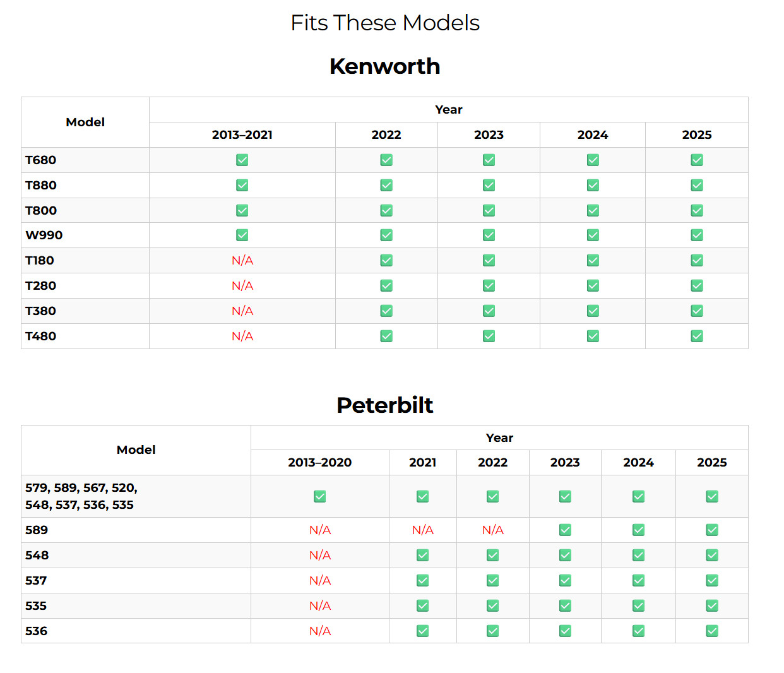784x673 pixels.
Task: Click Peterbilt 537 row 2024 checkmark
Action: click(638, 580)
